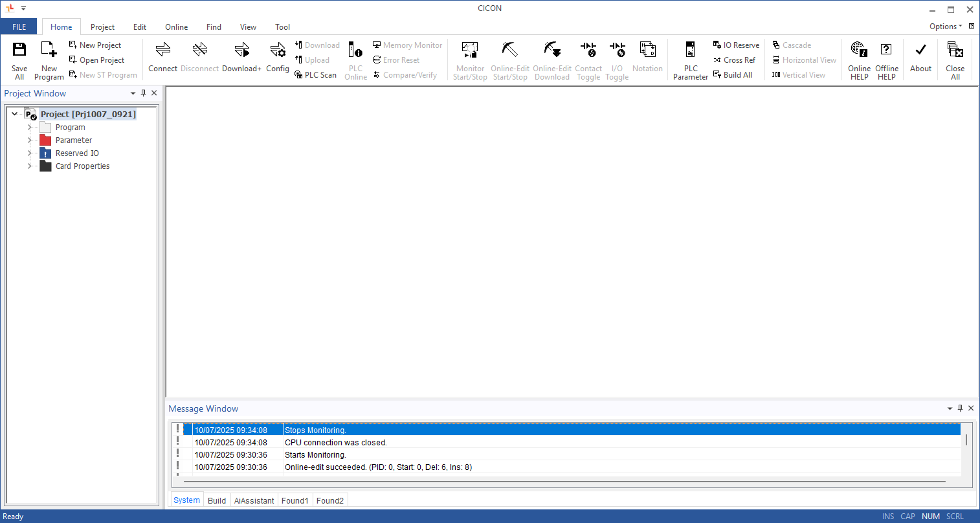Image resolution: width=980 pixels, height=523 pixels.
Task: Create a New Program from the ribbon
Action: click(x=49, y=50)
